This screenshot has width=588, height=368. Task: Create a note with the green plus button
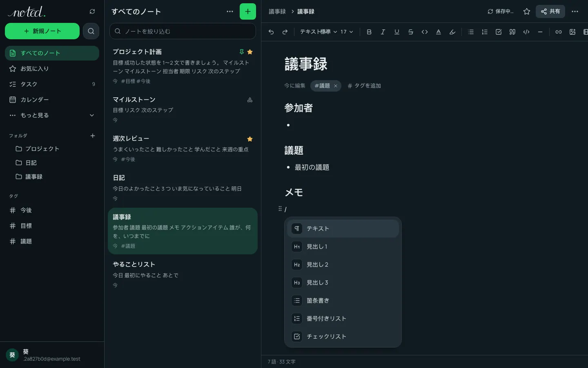tap(248, 11)
